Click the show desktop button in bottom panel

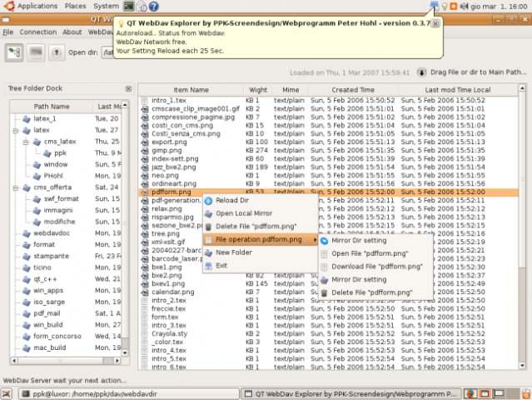click(7, 394)
